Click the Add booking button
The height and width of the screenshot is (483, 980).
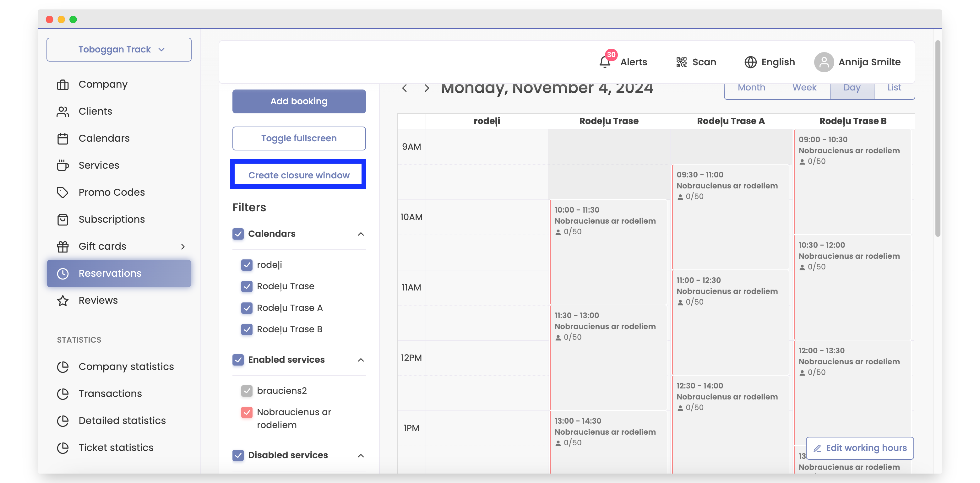pyautogui.click(x=299, y=101)
